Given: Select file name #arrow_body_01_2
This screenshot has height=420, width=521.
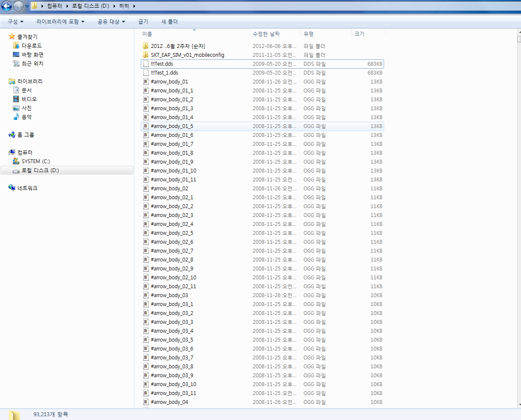Looking at the screenshot, I should point(172,99).
